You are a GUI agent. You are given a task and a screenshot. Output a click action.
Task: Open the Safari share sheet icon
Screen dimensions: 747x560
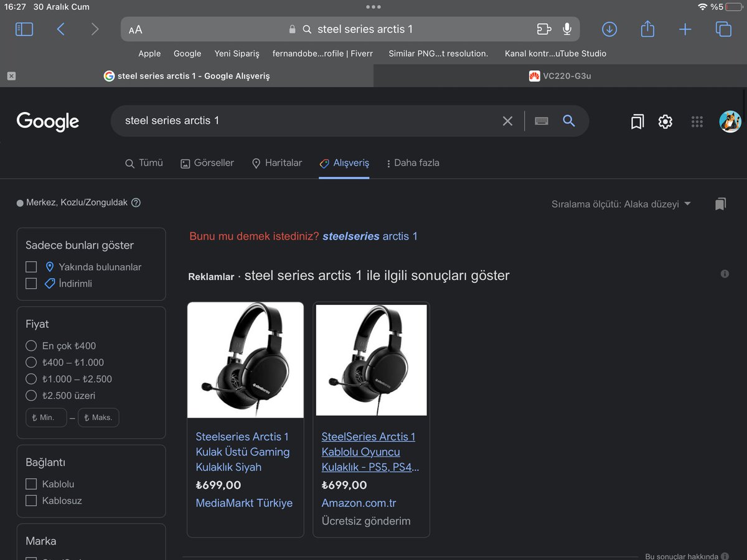point(647,29)
